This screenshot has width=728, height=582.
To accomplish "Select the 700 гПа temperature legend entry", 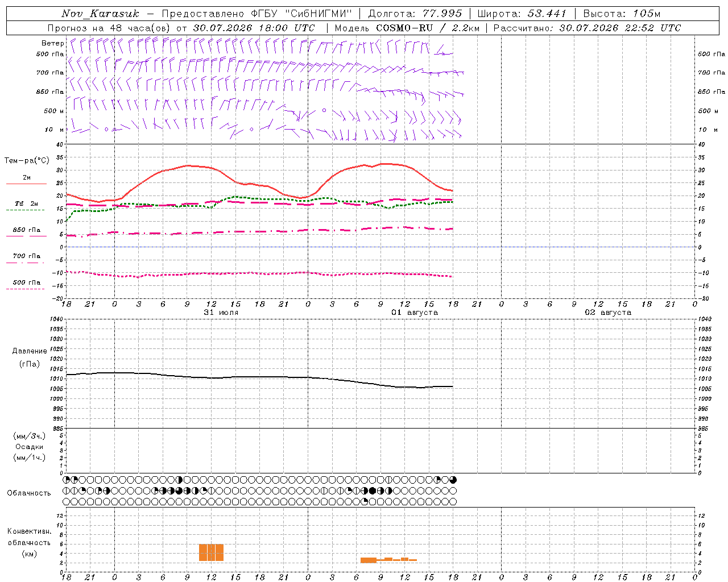I will 26,259.
